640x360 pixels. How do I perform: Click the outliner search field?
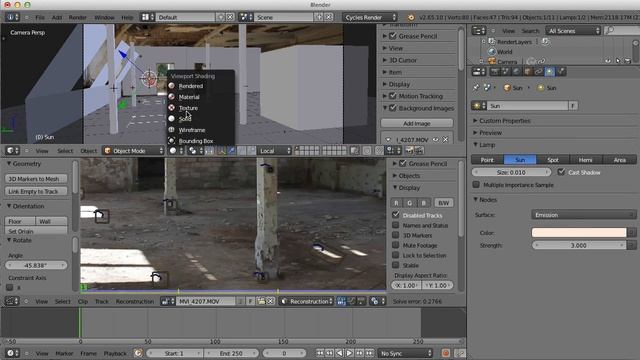pos(622,31)
